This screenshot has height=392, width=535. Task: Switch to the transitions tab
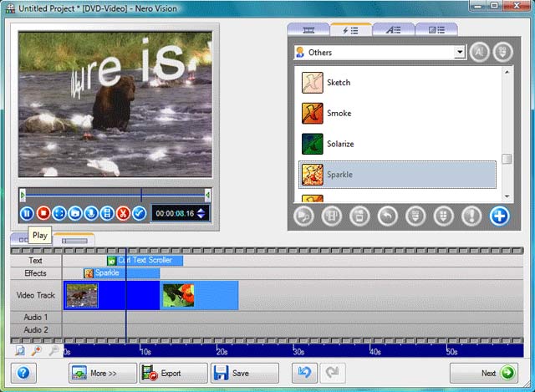tap(437, 30)
